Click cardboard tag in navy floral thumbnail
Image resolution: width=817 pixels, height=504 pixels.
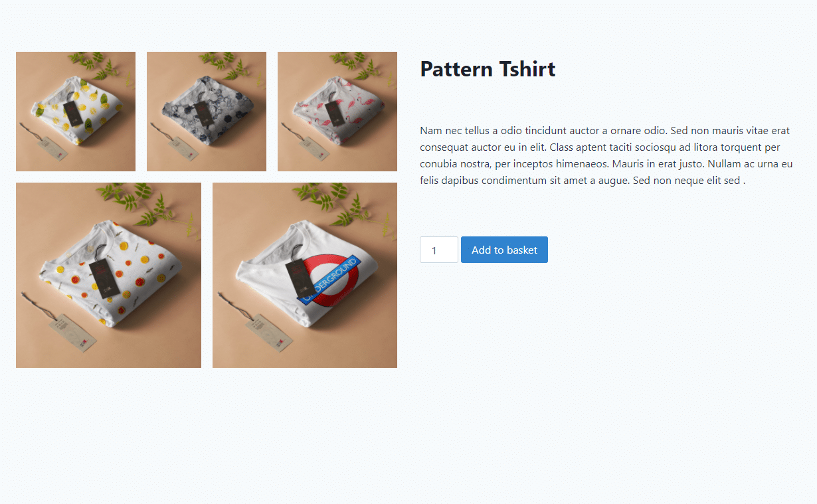[183, 149]
